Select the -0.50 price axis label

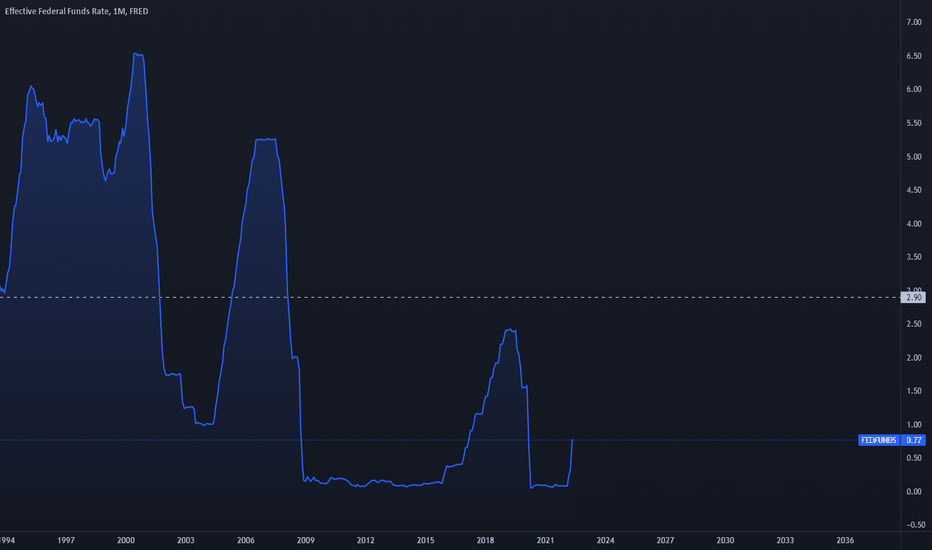(x=916, y=525)
